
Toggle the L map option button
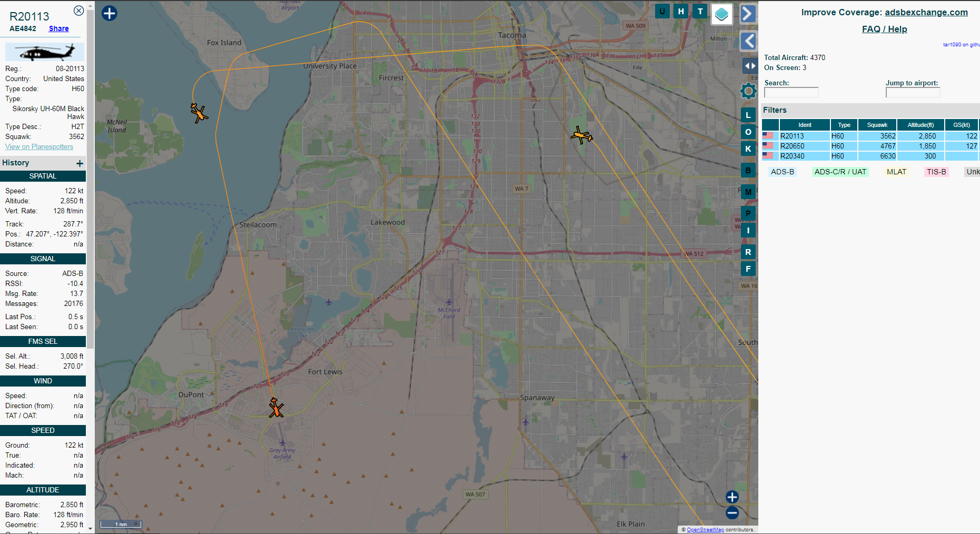click(x=748, y=115)
